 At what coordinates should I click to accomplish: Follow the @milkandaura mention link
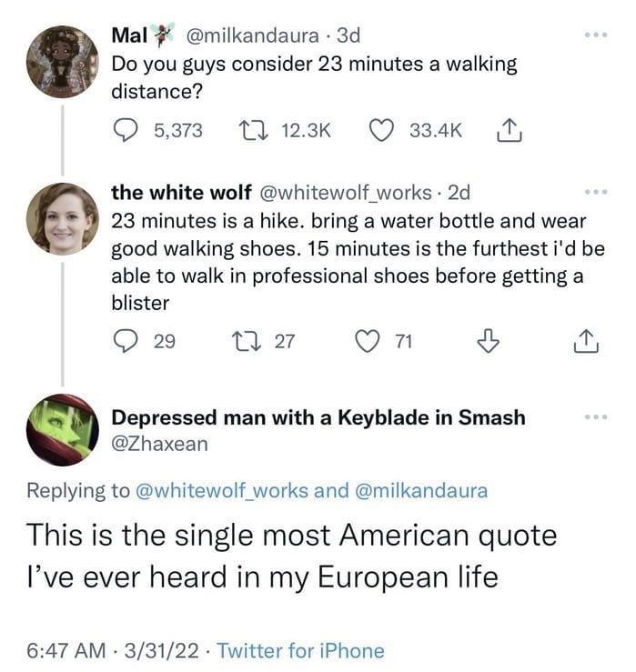tap(418, 491)
